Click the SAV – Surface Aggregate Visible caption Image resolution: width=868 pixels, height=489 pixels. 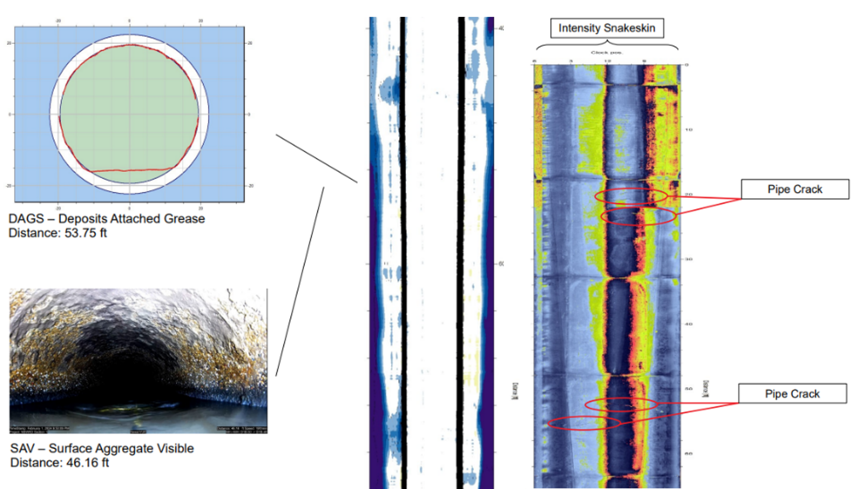102,448
